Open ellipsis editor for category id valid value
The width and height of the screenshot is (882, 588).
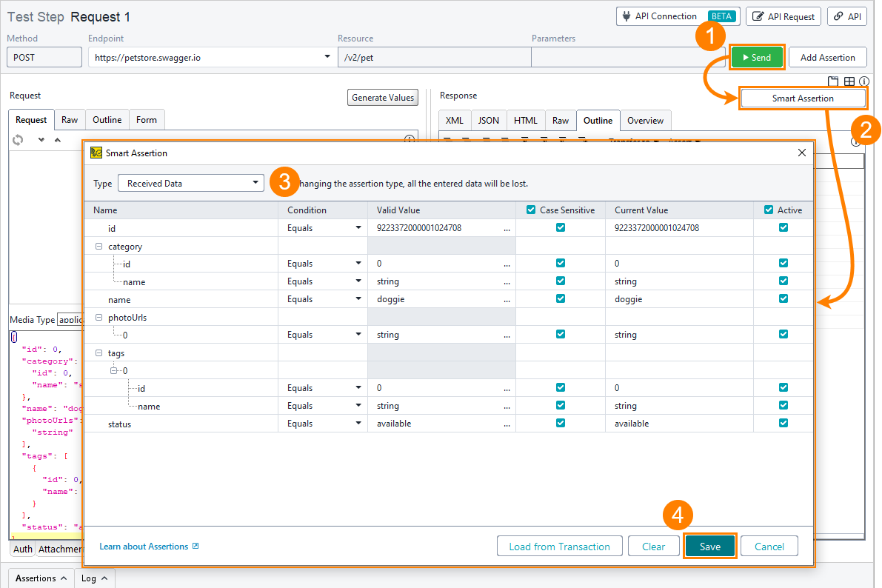pyautogui.click(x=507, y=264)
